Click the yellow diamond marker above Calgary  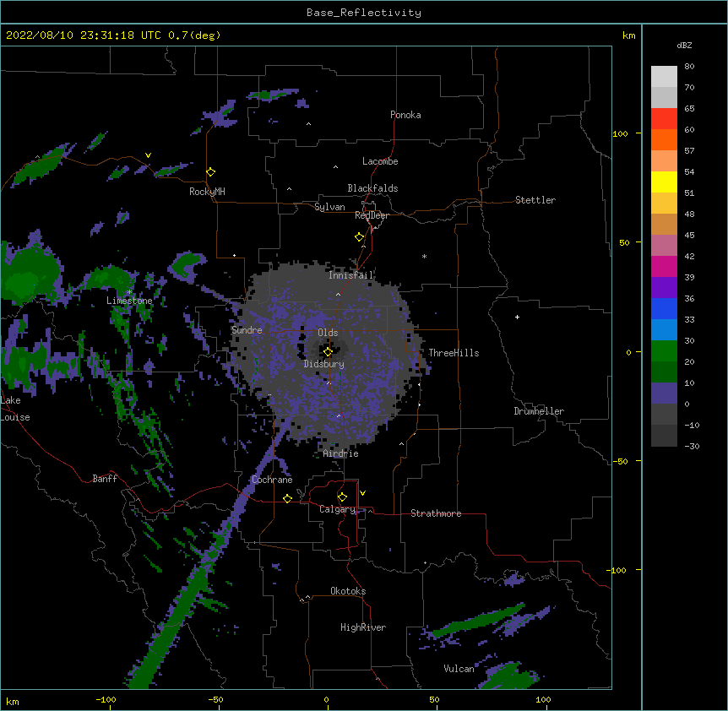pyautogui.click(x=342, y=497)
